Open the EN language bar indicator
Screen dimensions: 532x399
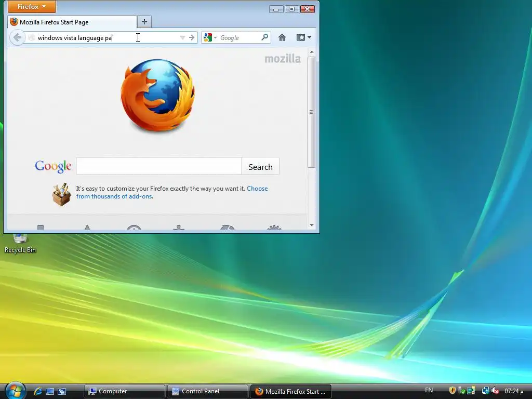429,390
